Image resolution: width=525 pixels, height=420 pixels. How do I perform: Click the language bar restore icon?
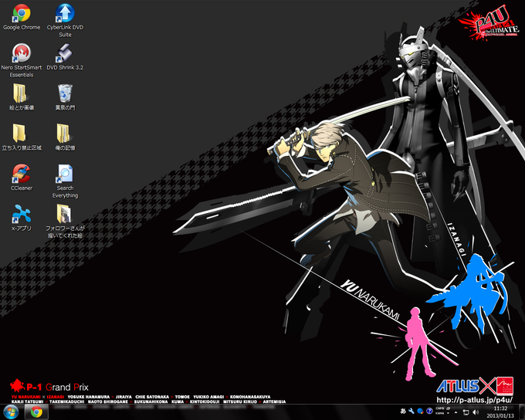(x=449, y=408)
